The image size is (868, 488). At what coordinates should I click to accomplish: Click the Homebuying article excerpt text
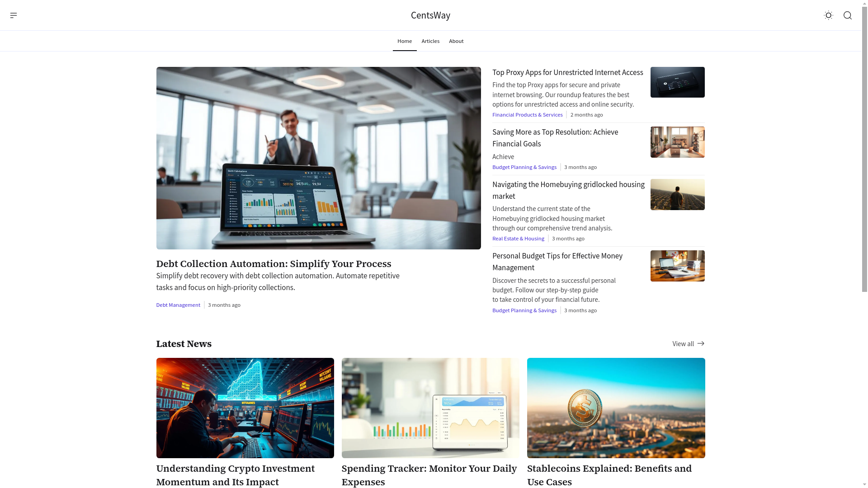(552, 218)
